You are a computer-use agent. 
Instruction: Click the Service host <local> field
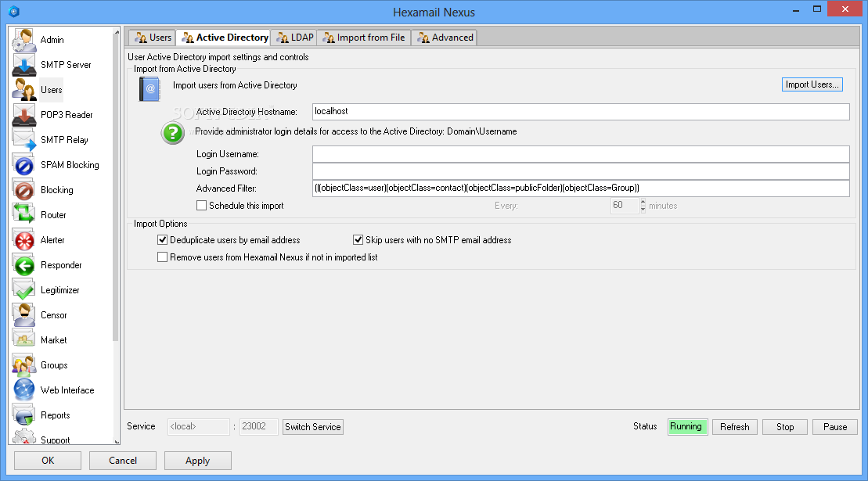(x=198, y=427)
